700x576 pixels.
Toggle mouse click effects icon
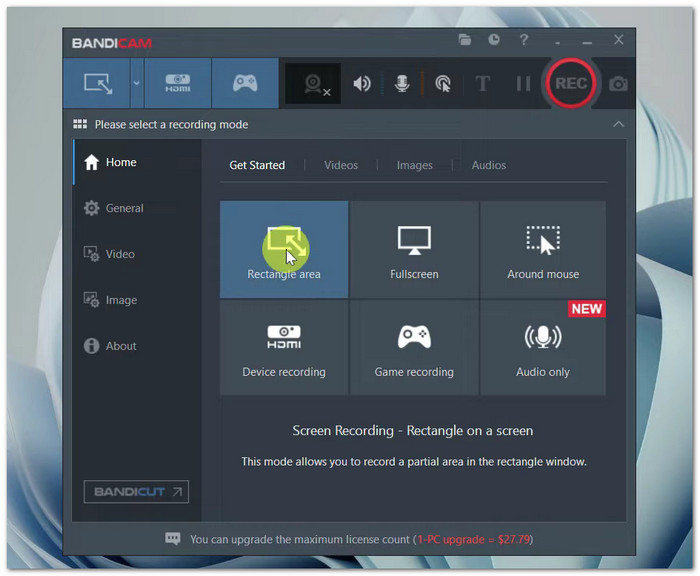coord(442,83)
